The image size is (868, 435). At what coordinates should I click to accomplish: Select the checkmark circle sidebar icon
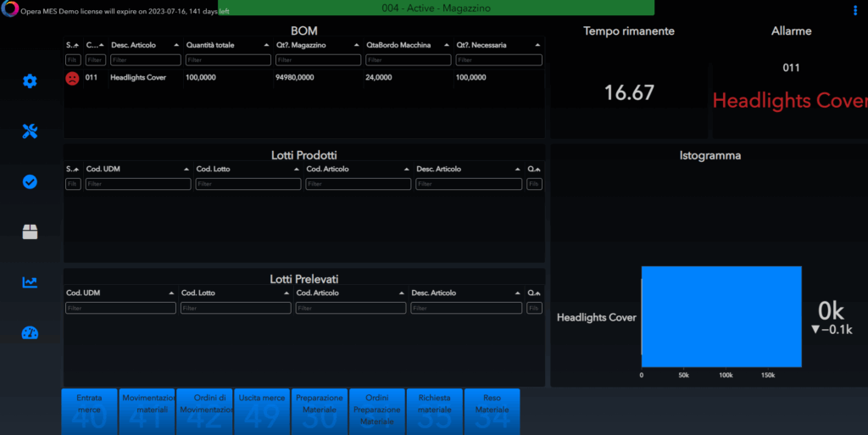pos(30,181)
